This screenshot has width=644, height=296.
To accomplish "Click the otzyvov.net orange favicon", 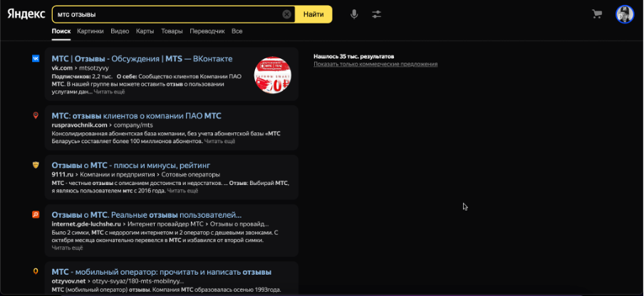I will [36, 271].
